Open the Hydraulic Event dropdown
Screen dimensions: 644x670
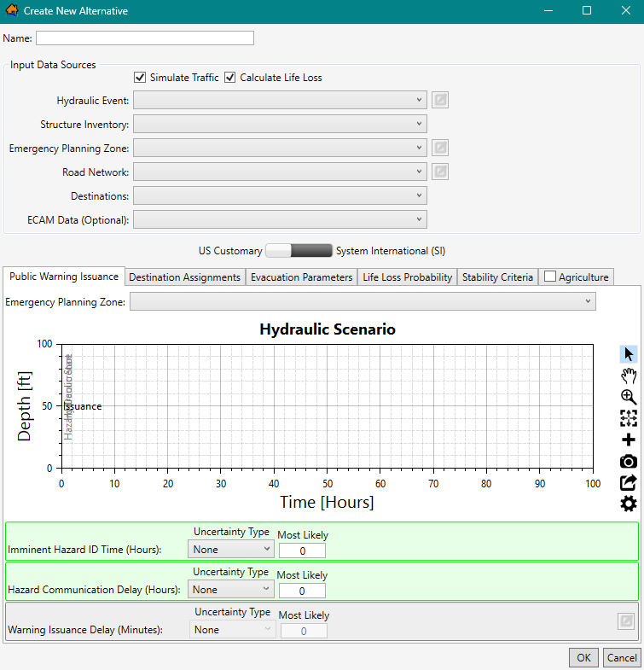coord(280,100)
